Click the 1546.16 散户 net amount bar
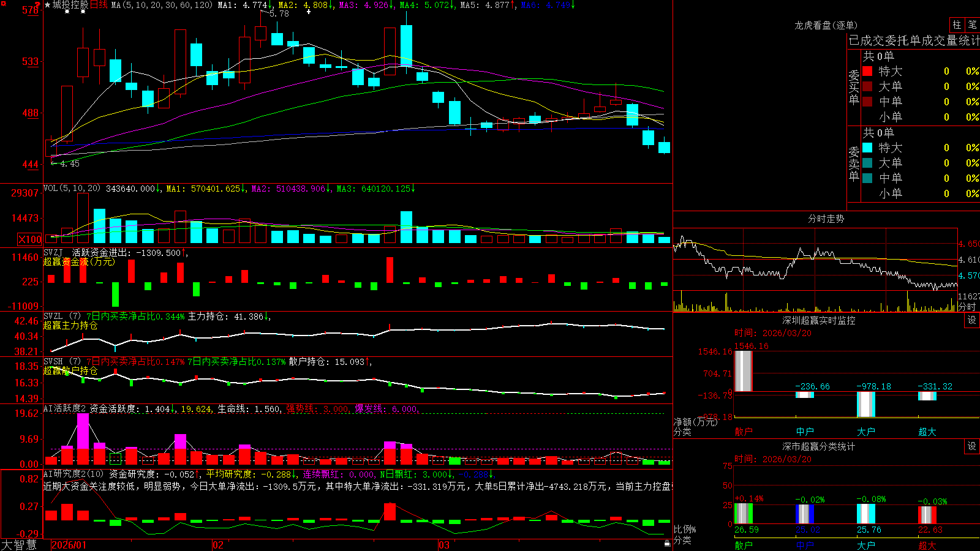Viewport: 980px width, 551px height. 743,371
